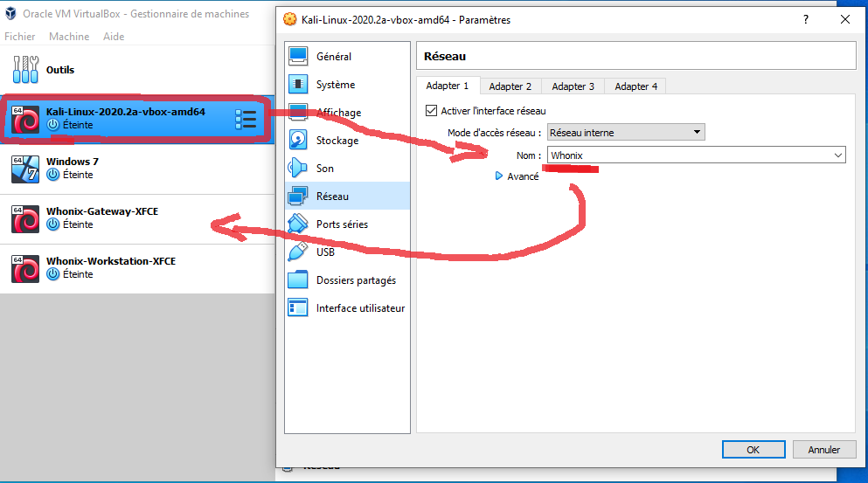
Task: Click the Outils label in manager
Action: (60, 70)
